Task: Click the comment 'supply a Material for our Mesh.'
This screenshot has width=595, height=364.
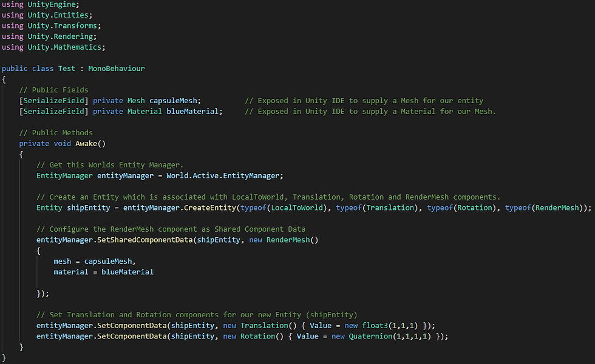Action: point(429,111)
